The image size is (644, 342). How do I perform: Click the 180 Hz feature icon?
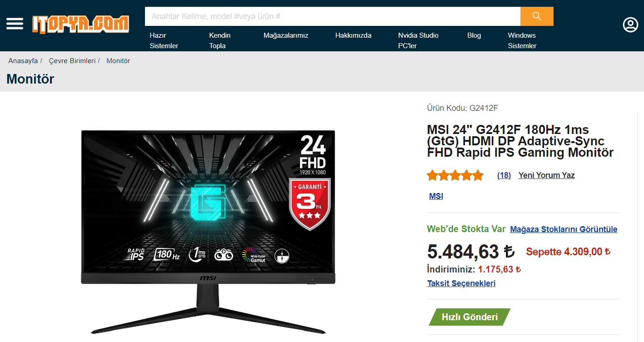coord(167,254)
